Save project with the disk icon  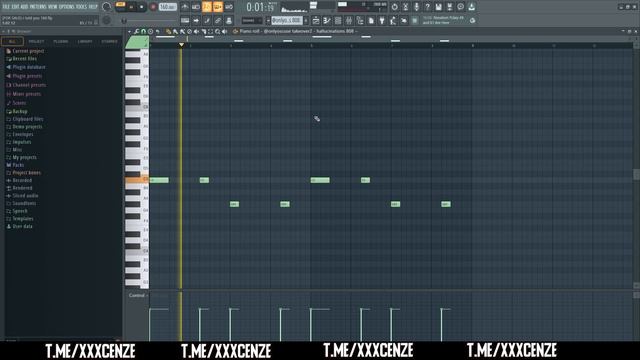click(438, 7)
